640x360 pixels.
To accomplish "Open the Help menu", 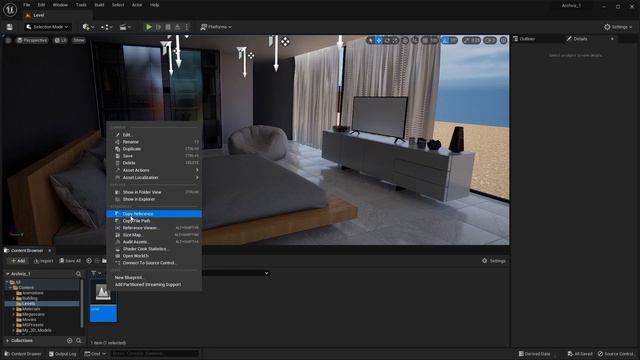I will click(154, 5).
